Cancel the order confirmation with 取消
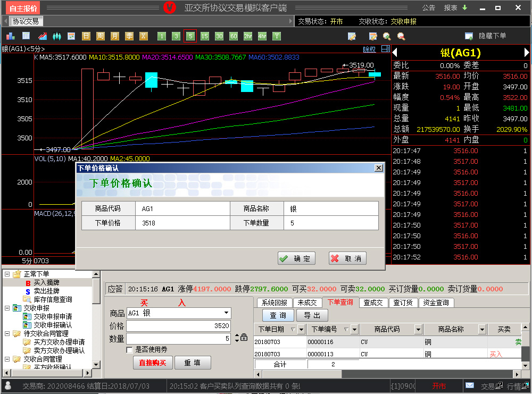This screenshot has height=394, width=532. (347, 258)
